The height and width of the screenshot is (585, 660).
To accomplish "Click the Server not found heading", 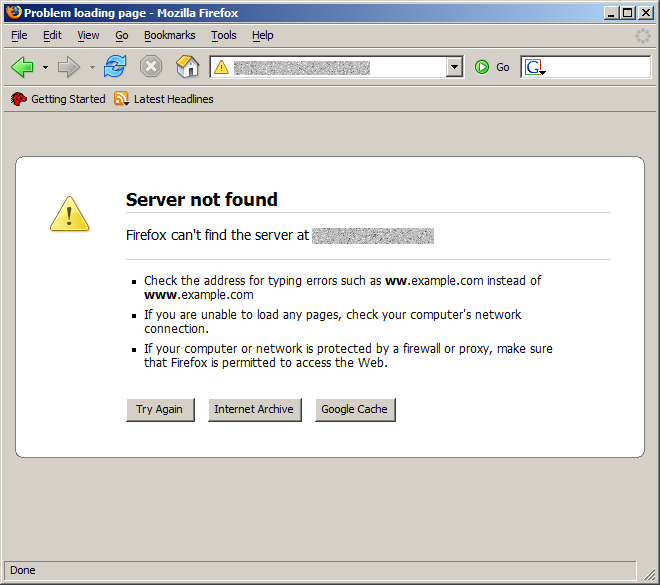I will [202, 199].
